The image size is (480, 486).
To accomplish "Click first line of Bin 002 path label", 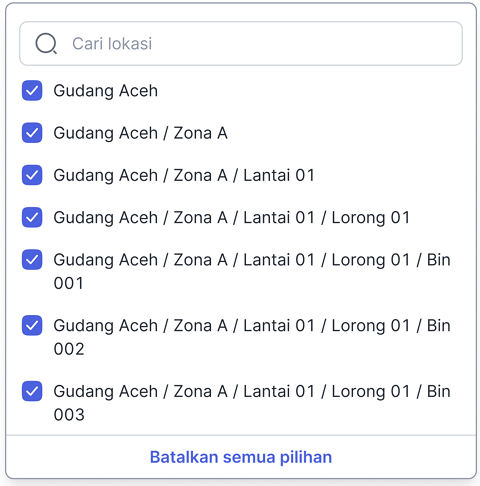I will tap(252, 326).
